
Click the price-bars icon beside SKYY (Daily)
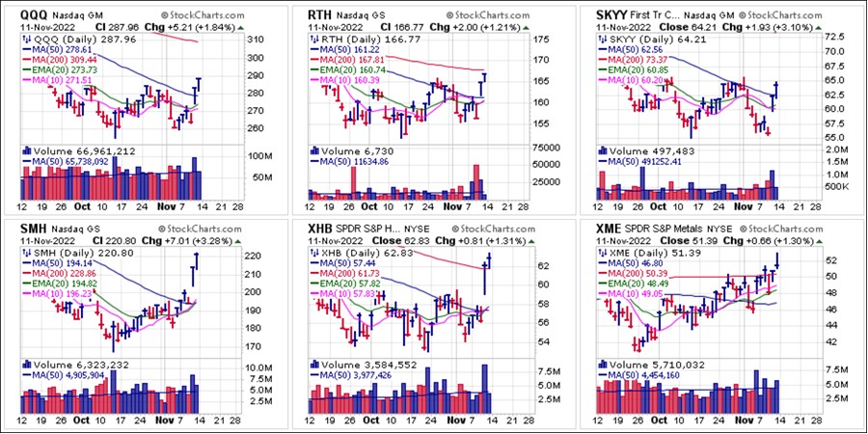pyautogui.click(x=601, y=39)
